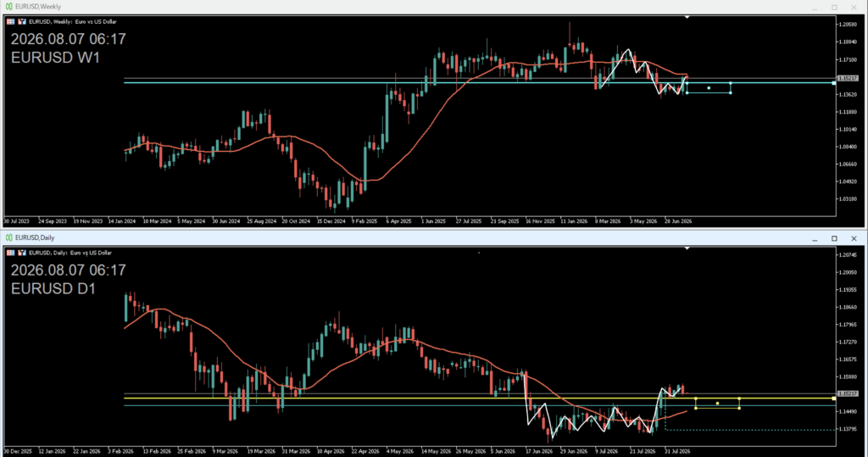Click the EURUSD,Weekly window title icon
Viewport: 868px width, 457px height.
click(8, 7)
